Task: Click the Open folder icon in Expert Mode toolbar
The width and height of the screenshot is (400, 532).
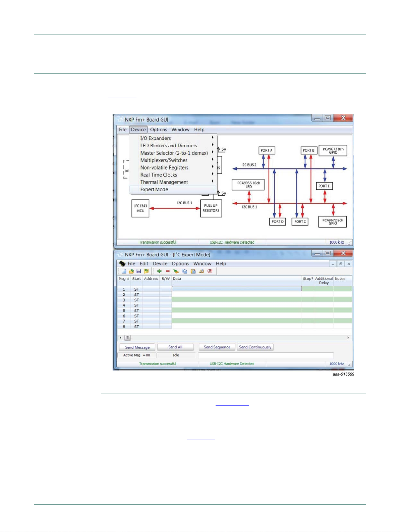Action: pos(131,271)
